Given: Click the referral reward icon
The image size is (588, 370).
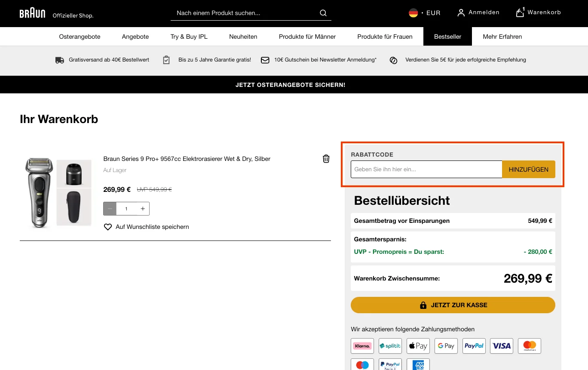Looking at the screenshot, I should 393,60.
